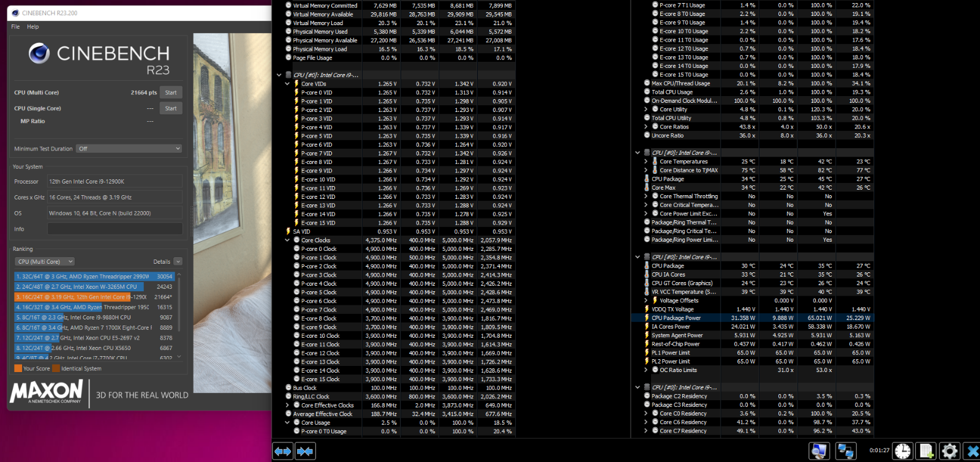Start logging with the log file icon
The width and height of the screenshot is (980, 462).
(926, 452)
